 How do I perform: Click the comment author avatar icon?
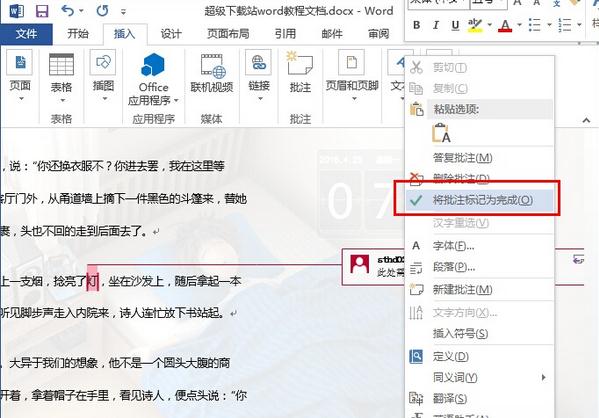pyautogui.click(x=359, y=264)
